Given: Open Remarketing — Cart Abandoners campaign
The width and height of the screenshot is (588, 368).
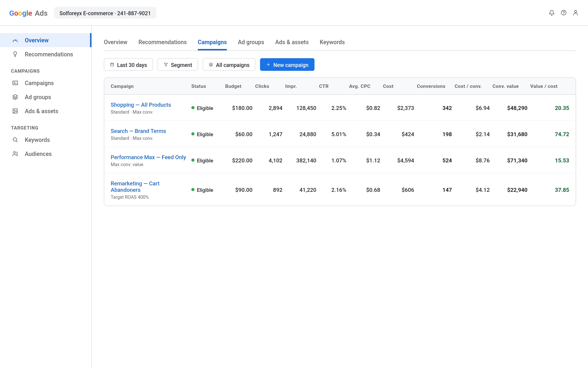Looking at the screenshot, I should 135,187.
